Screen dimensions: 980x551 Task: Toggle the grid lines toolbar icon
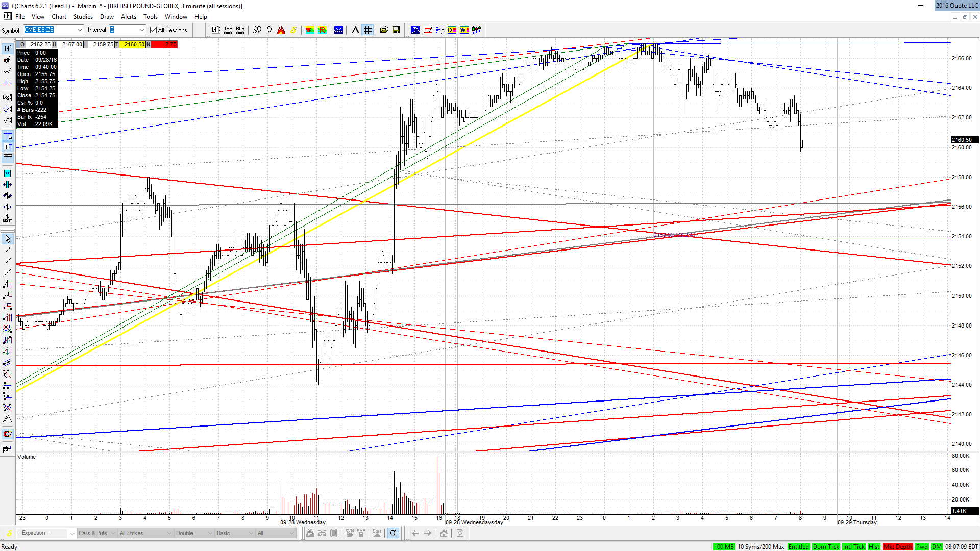[x=368, y=30]
